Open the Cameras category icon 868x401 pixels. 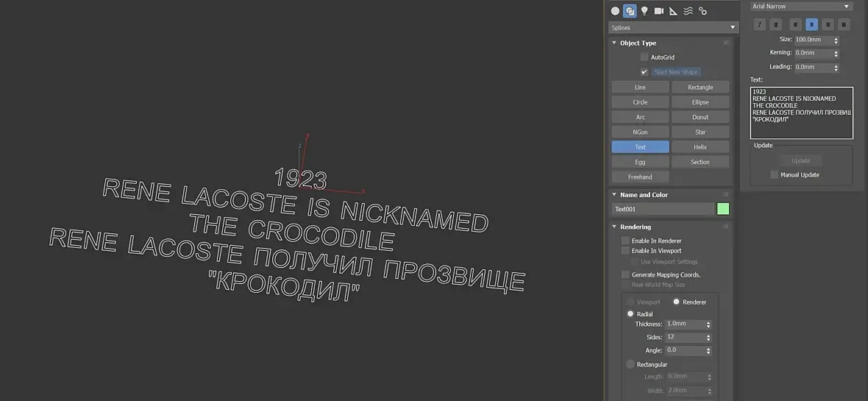[659, 11]
